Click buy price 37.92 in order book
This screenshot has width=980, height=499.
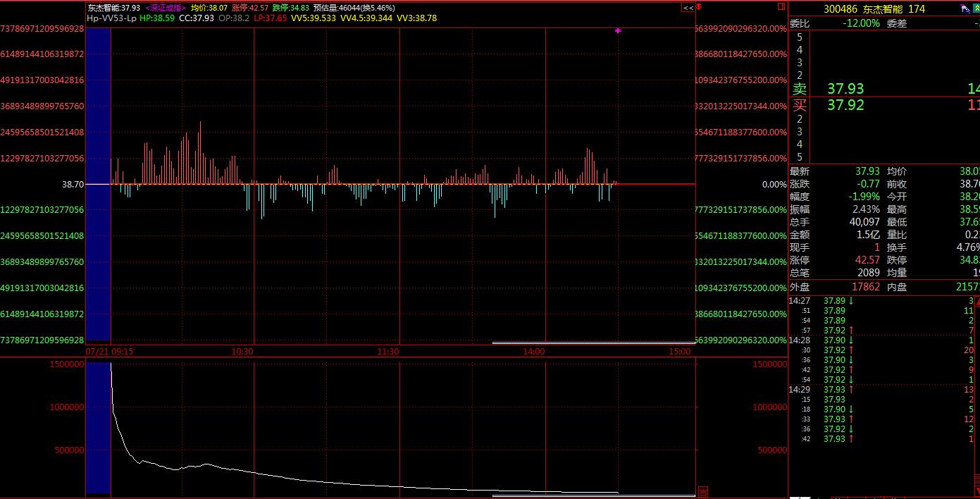(845, 105)
